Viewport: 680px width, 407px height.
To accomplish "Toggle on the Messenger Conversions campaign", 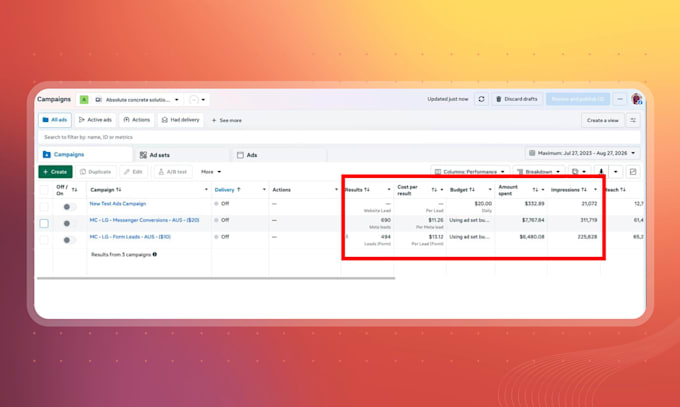I will 69,223.
